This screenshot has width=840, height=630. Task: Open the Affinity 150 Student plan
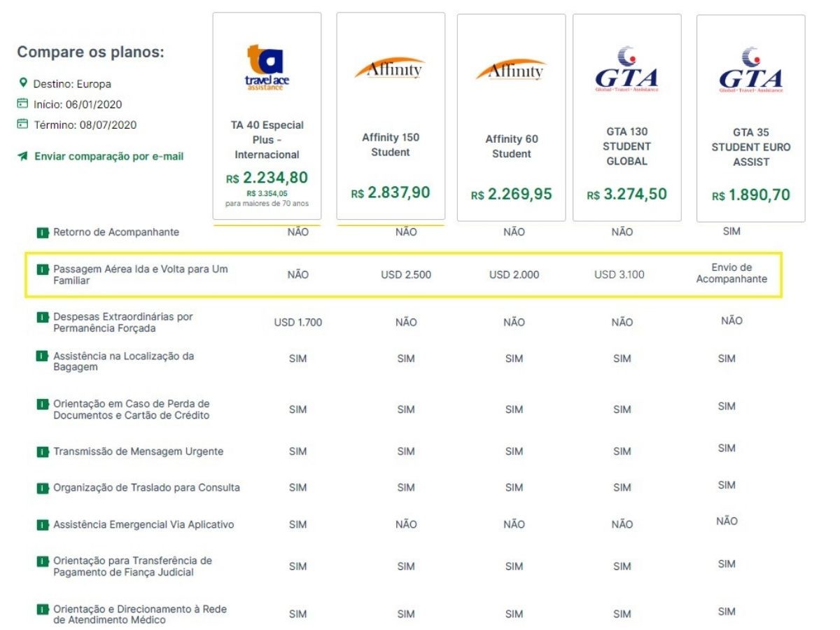click(391, 145)
